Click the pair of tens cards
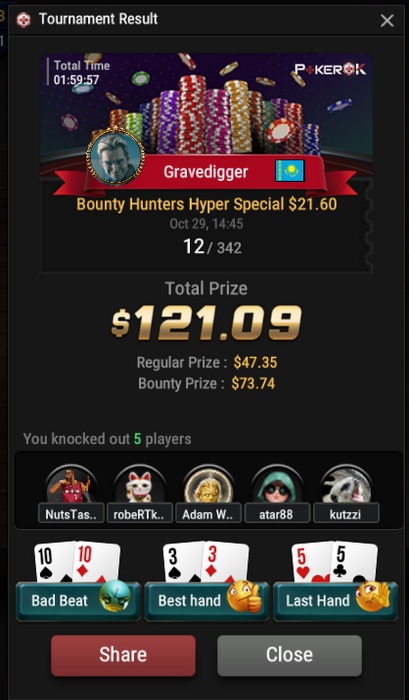The height and width of the screenshot is (700, 409). [77, 562]
